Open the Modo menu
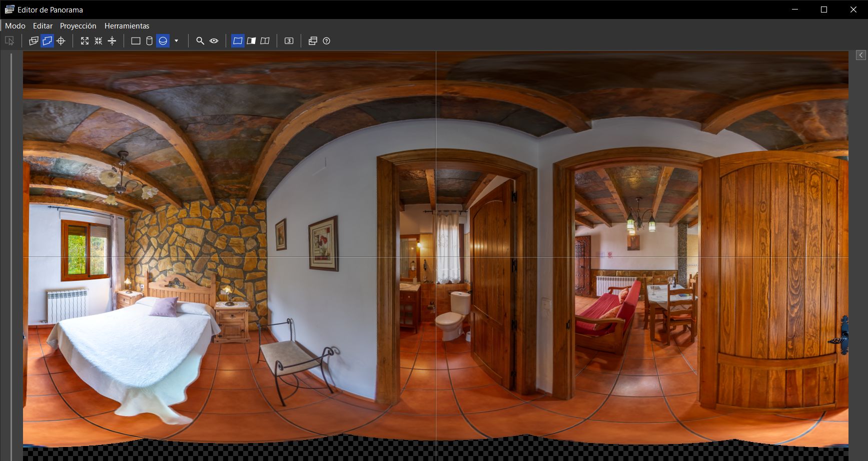 pyautogui.click(x=15, y=26)
